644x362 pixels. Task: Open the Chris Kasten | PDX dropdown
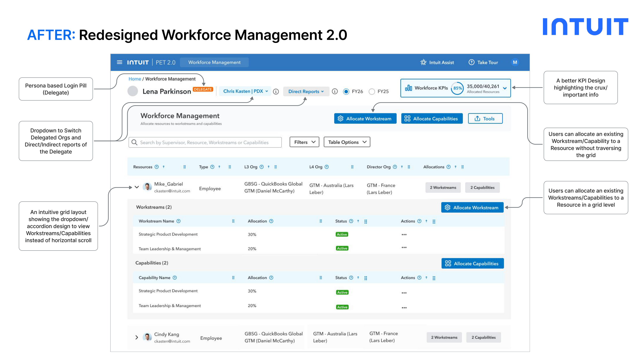click(245, 91)
